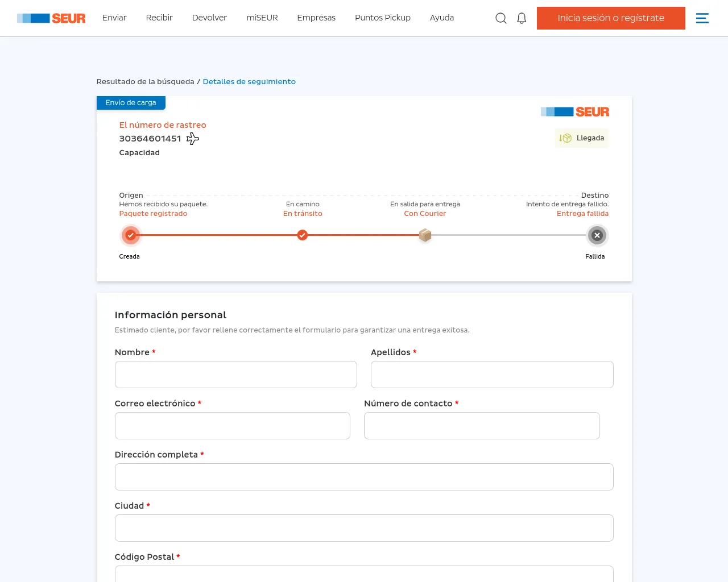Click En salida para entrega text
The image size is (728, 582).
(425, 204)
